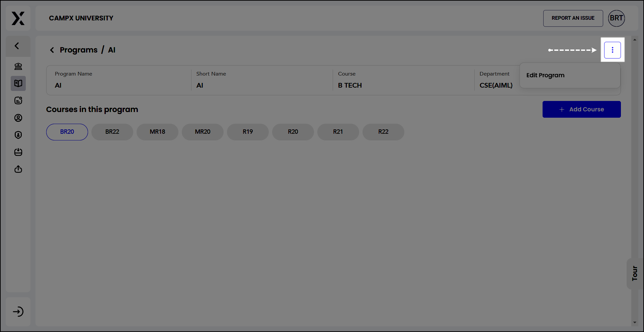Select the BR20 regulation tab

67,132
